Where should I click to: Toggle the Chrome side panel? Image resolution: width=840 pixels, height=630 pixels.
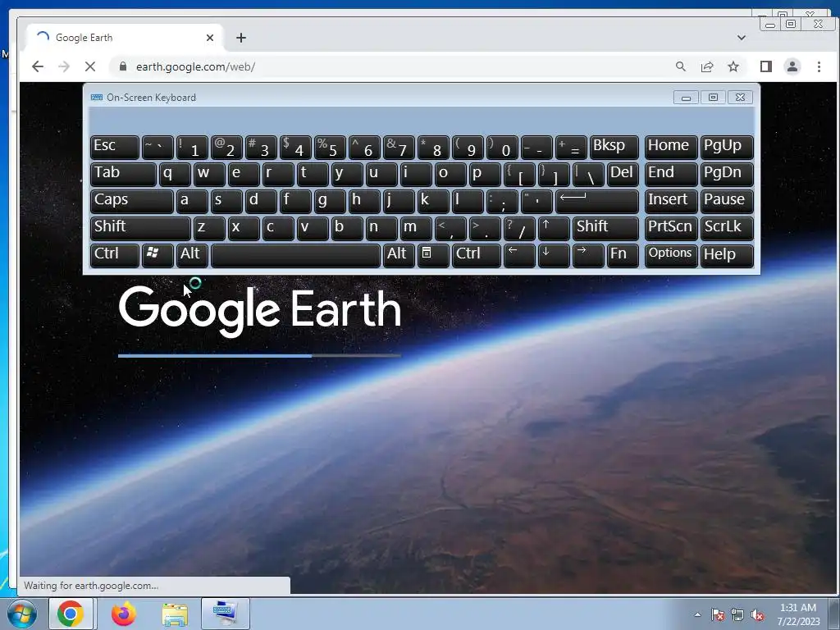766,66
